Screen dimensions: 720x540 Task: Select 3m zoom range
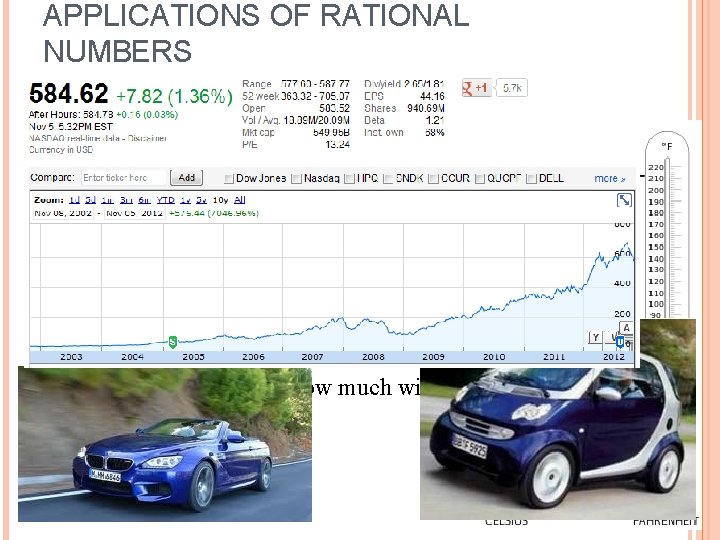[126, 200]
